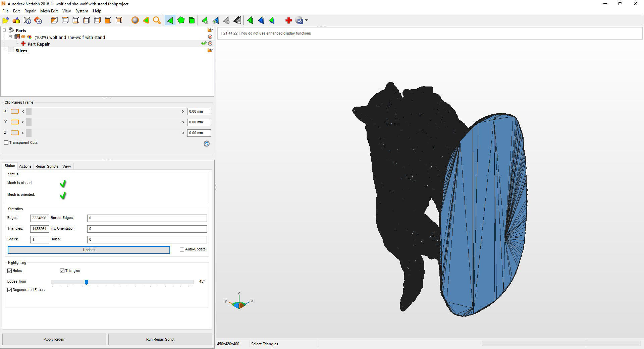The height and width of the screenshot is (349, 644).
Task: Open the Repair menu
Action: [x=30, y=11]
